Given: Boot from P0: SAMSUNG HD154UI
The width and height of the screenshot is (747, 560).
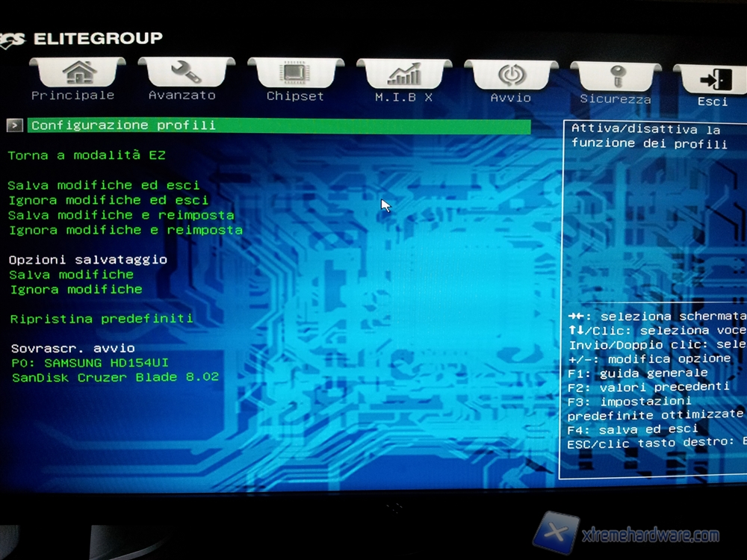Looking at the screenshot, I should (x=90, y=363).
